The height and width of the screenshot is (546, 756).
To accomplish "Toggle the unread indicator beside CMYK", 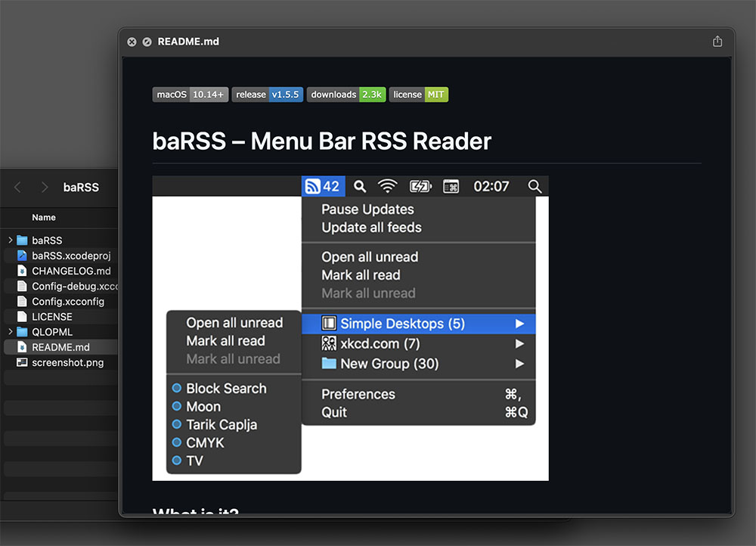I will (x=176, y=442).
